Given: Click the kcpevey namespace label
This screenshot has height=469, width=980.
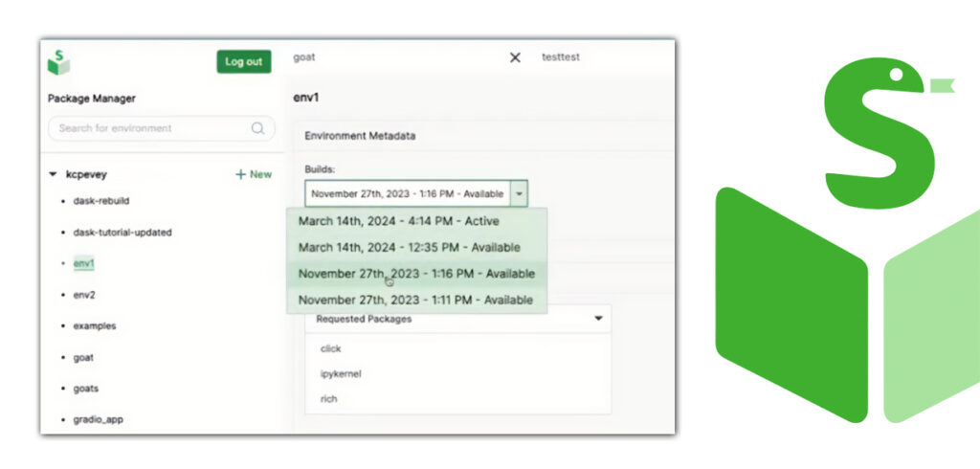Looking at the screenshot, I should pos(86,174).
